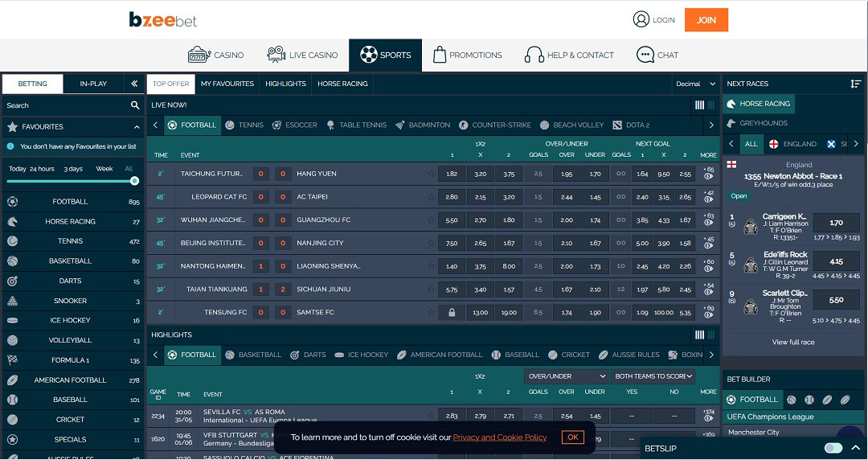Toggle the Betslip switch
This screenshot has height=460, width=868.
coord(833,448)
